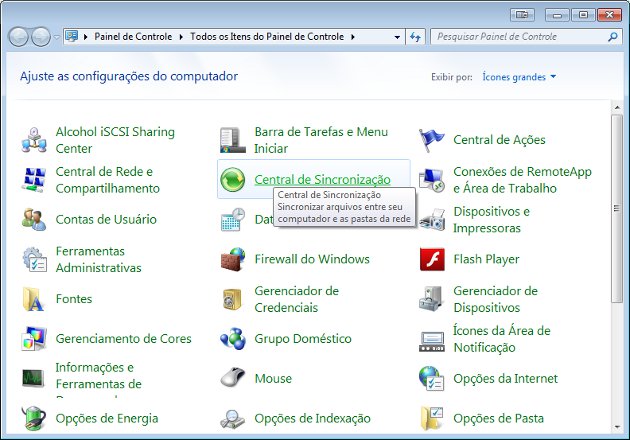Click the Gerenciamento de Cores icon
This screenshot has width=630, height=440.
click(34, 339)
